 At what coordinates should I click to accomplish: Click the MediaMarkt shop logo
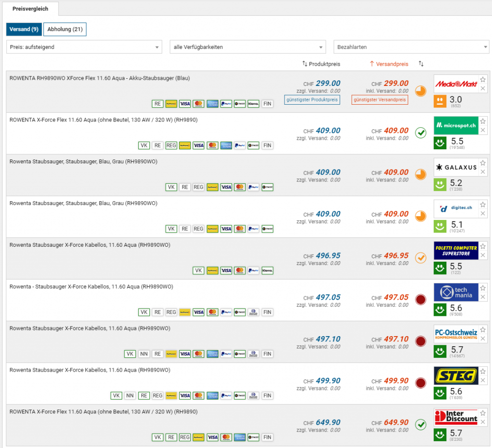click(x=455, y=84)
